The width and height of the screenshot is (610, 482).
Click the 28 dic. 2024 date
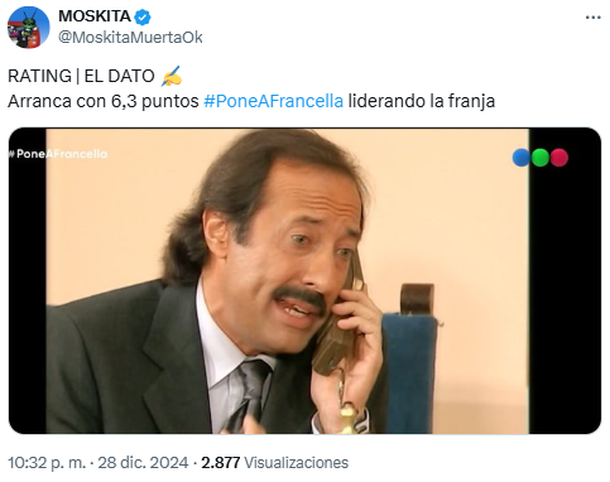coord(143,463)
